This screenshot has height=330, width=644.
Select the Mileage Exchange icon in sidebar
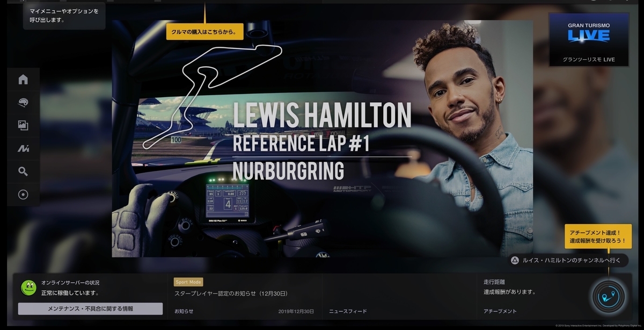click(x=23, y=148)
